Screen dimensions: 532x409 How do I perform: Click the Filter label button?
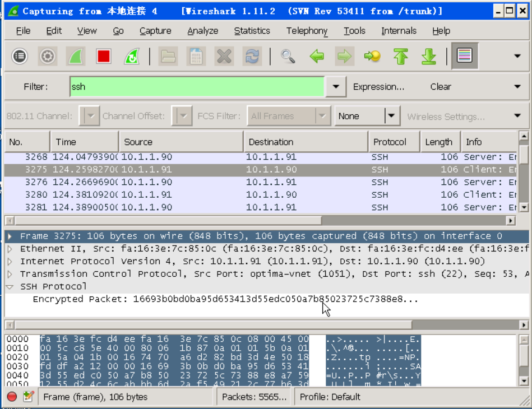pos(36,87)
